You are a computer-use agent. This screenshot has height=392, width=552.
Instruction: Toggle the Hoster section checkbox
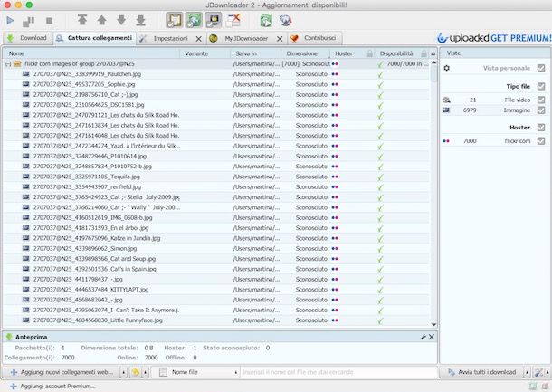(x=541, y=128)
